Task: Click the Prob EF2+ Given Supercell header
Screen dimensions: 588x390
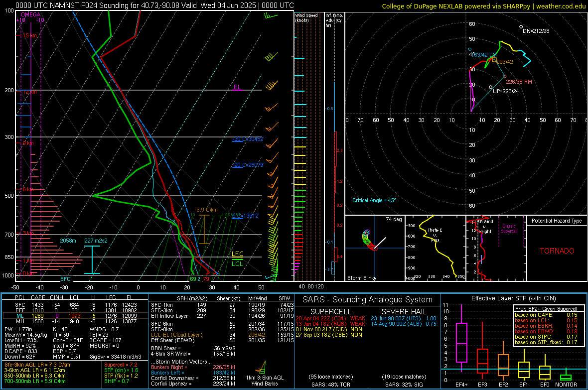Action: click(546, 309)
